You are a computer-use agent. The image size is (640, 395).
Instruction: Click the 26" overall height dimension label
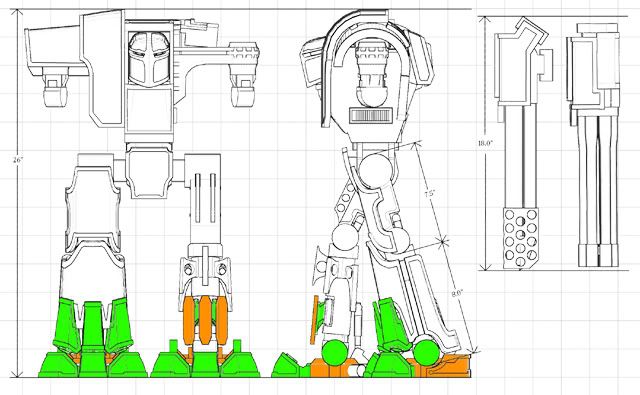18,160
